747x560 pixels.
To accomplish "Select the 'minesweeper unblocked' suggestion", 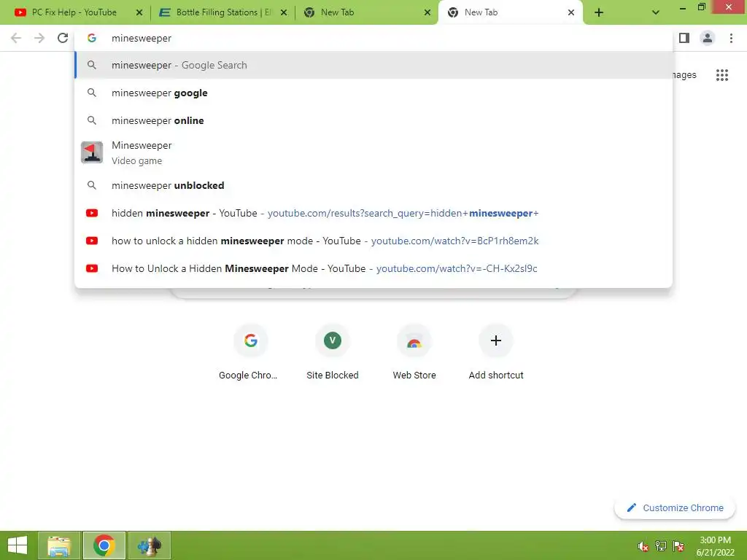I will (x=373, y=185).
